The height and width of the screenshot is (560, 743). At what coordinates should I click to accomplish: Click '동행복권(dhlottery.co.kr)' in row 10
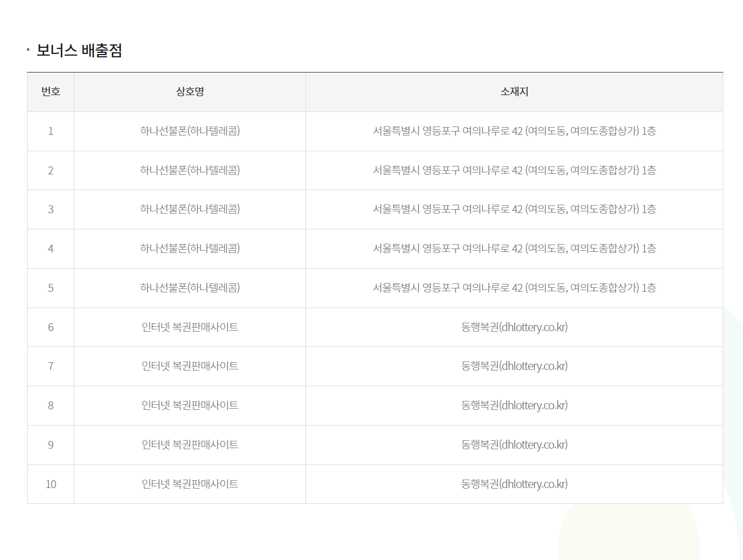point(515,484)
